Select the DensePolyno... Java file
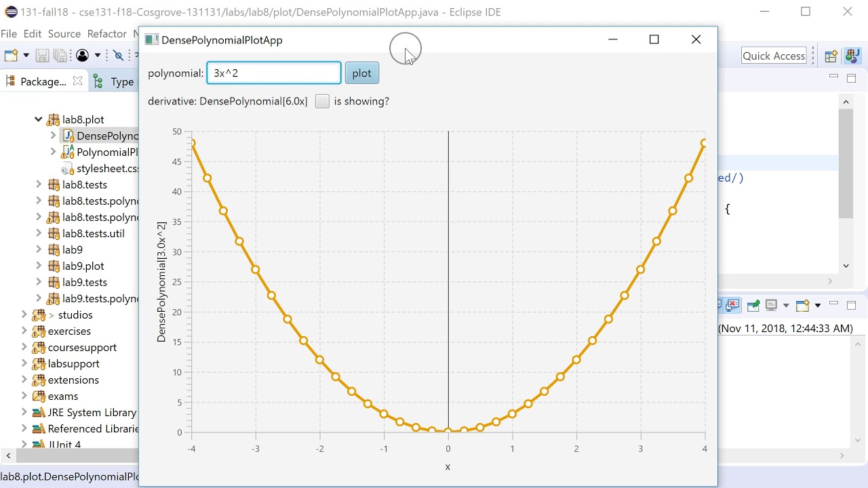Screen dimensions: 868x488 coord(107,136)
